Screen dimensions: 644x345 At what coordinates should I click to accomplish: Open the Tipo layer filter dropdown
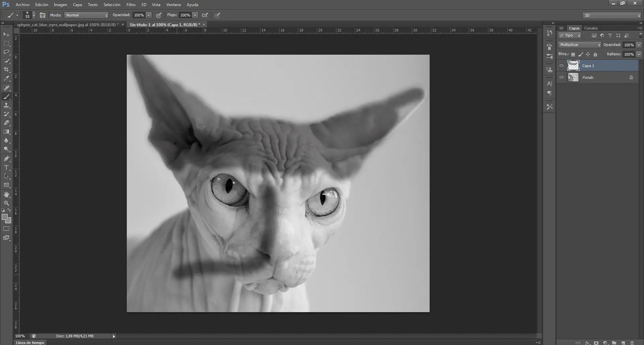570,35
